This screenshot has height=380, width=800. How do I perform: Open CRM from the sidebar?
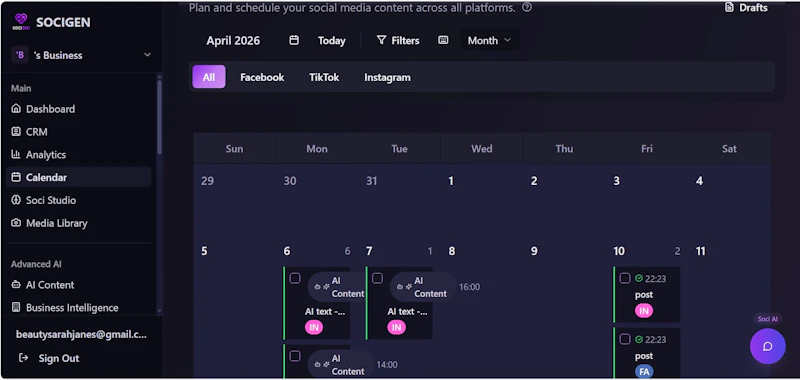pyautogui.click(x=79, y=132)
